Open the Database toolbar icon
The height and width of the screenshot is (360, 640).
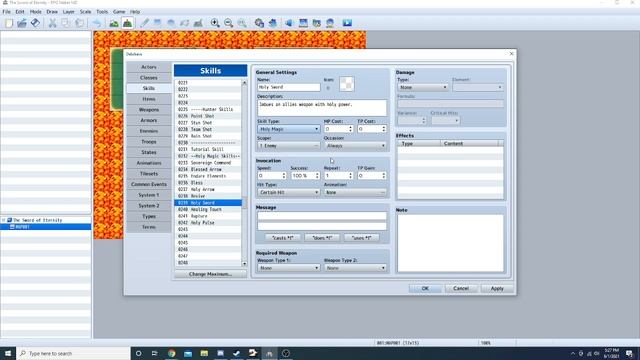click(x=259, y=23)
